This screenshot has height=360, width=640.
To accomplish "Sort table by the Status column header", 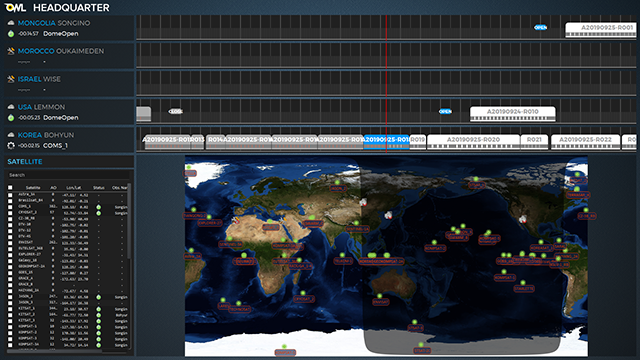I will click(99, 188).
